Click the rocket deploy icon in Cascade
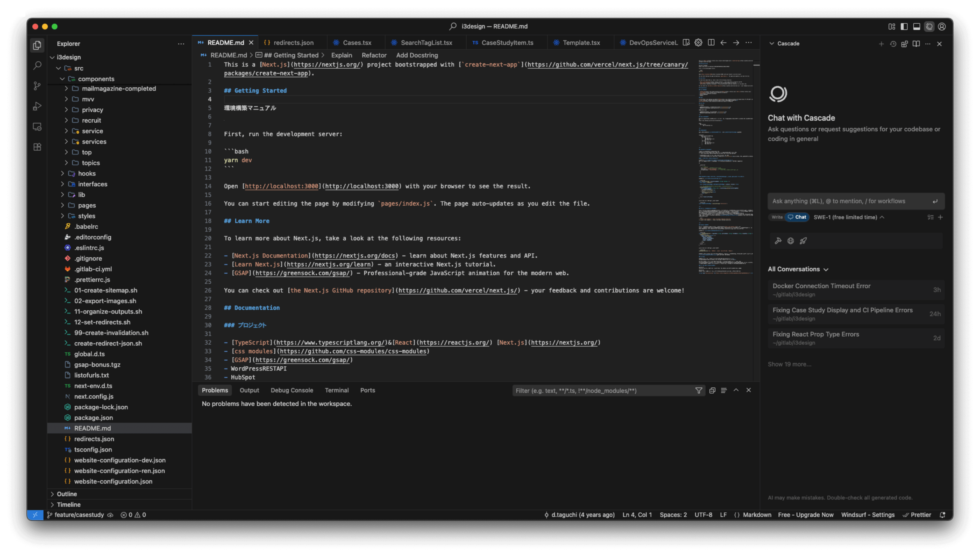 point(803,241)
